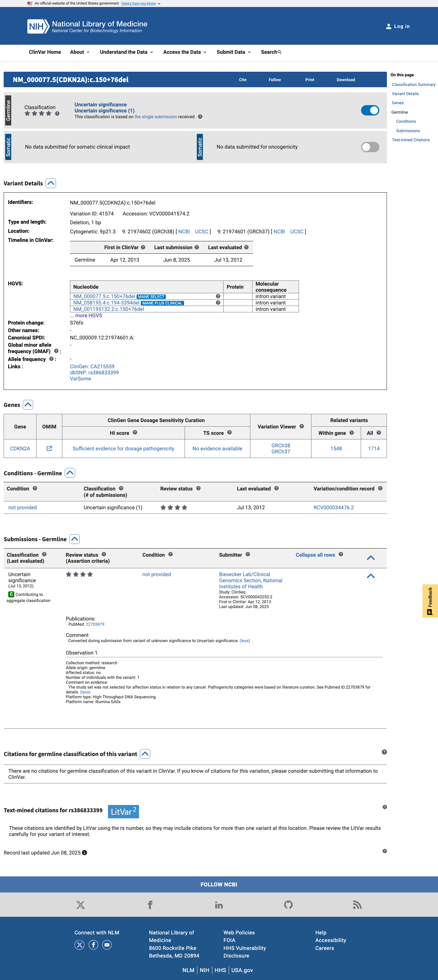Collapse the Submissions - Germline section
The width and height of the screenshot is (438, 980).
[x=75, y=539]
